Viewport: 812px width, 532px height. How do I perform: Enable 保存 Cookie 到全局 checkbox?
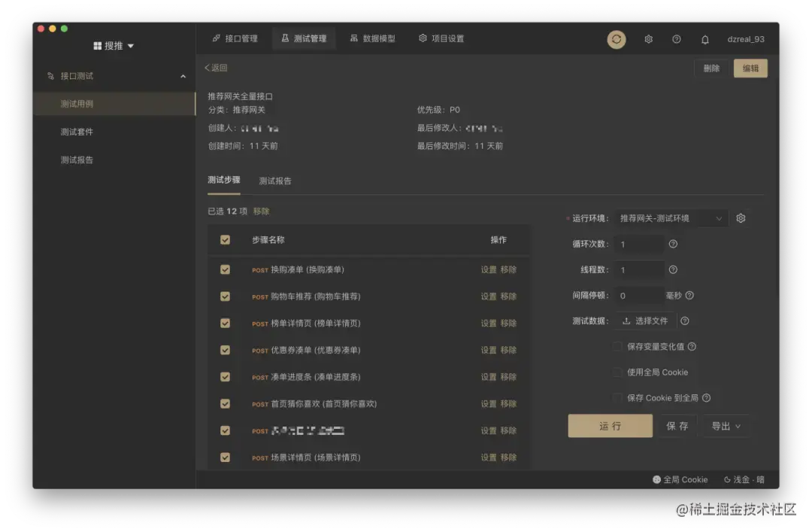(x=617, y=398)
